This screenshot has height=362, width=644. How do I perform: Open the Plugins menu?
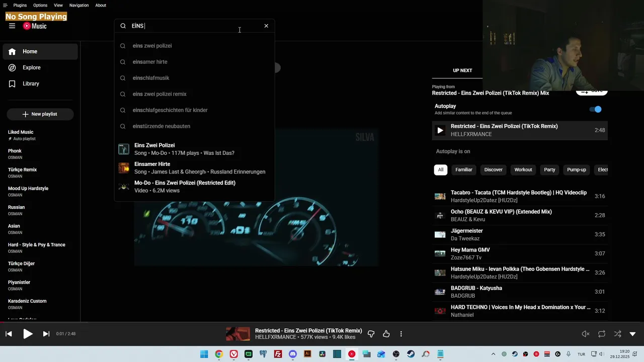[x=20, y=5]
